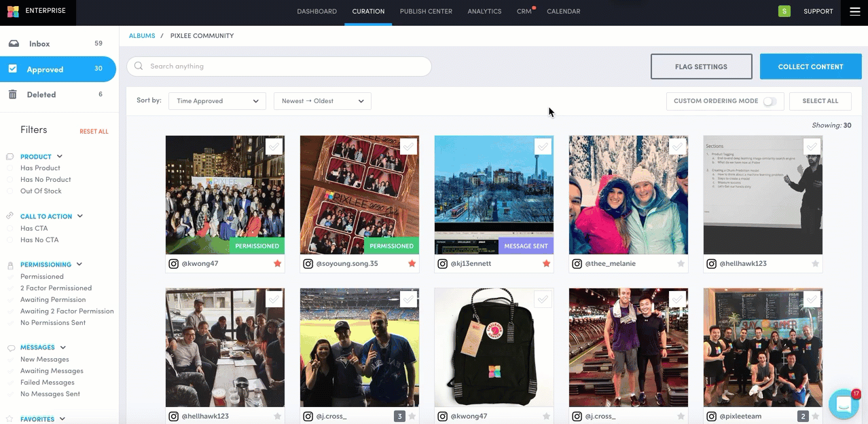Unfavorite the star on @kwong47 group photo
The height and width of the screenshot is (424, 868).
point(277,263)
